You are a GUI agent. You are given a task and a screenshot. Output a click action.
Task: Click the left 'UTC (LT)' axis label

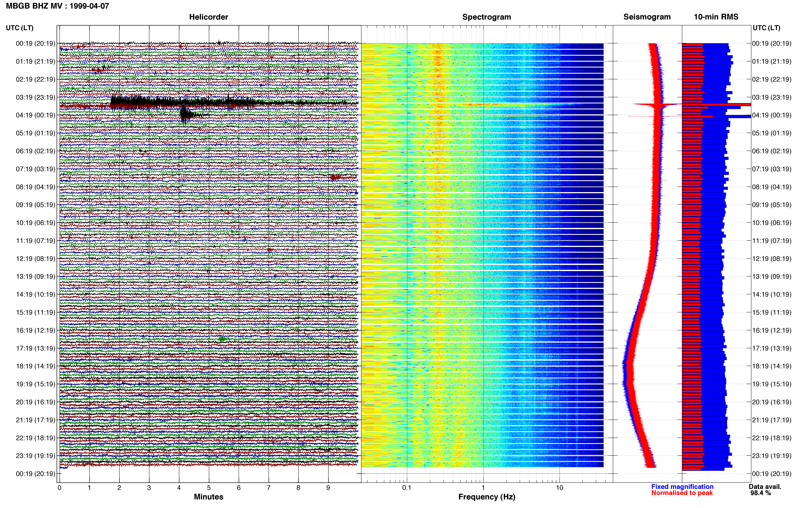coord(19,28)
